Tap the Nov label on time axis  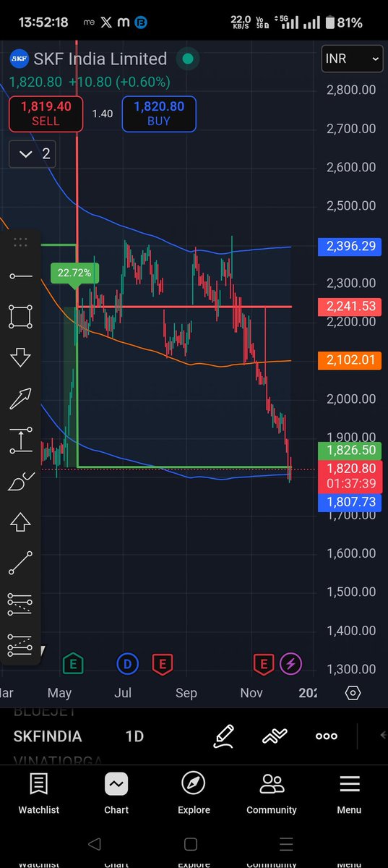pyautogui.click(x=251, y=693)
